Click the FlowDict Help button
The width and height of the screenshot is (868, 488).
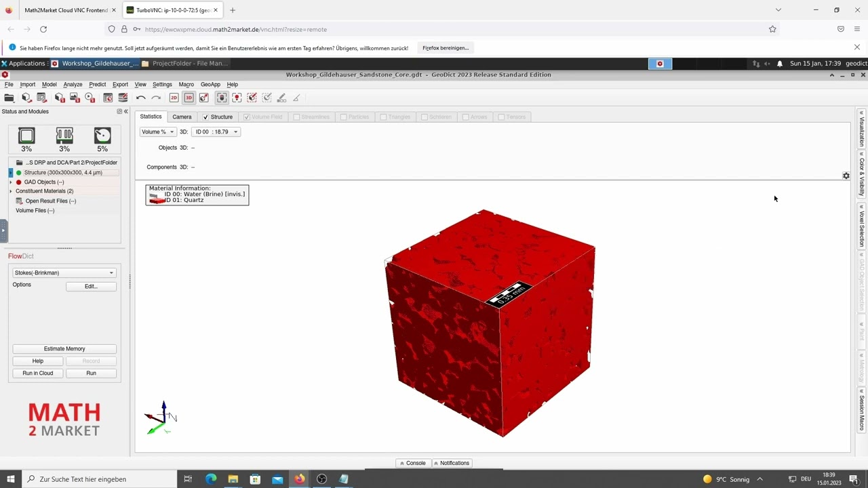(38, 361)
